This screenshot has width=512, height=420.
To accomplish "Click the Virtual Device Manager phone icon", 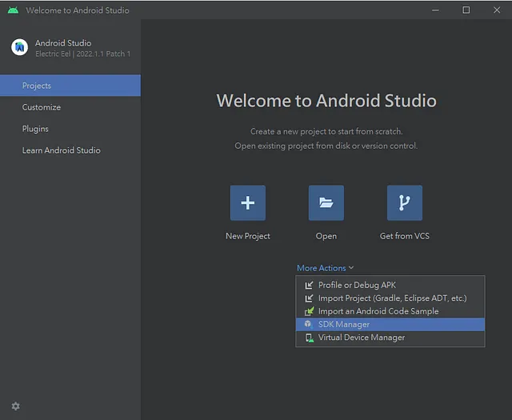I will pos(309,338).
